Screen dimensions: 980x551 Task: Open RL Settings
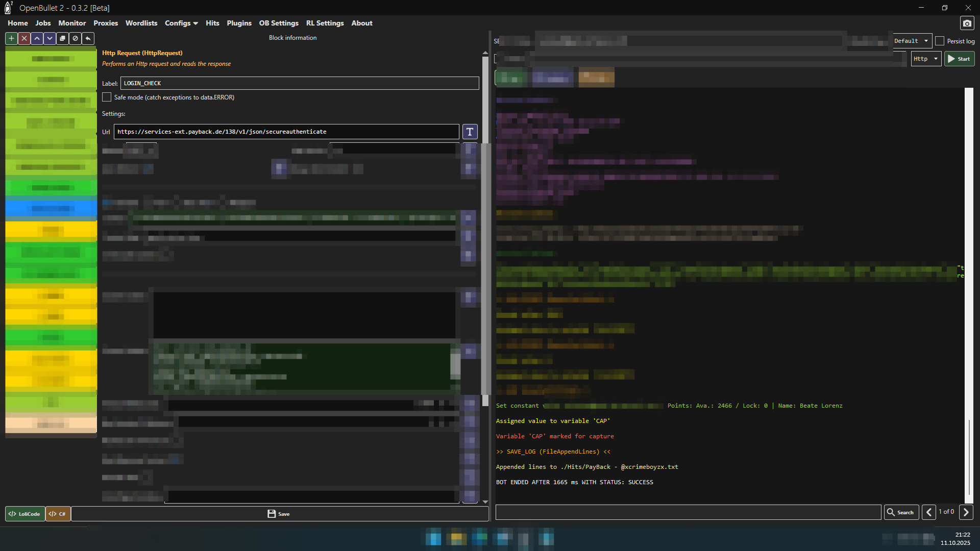325,23
